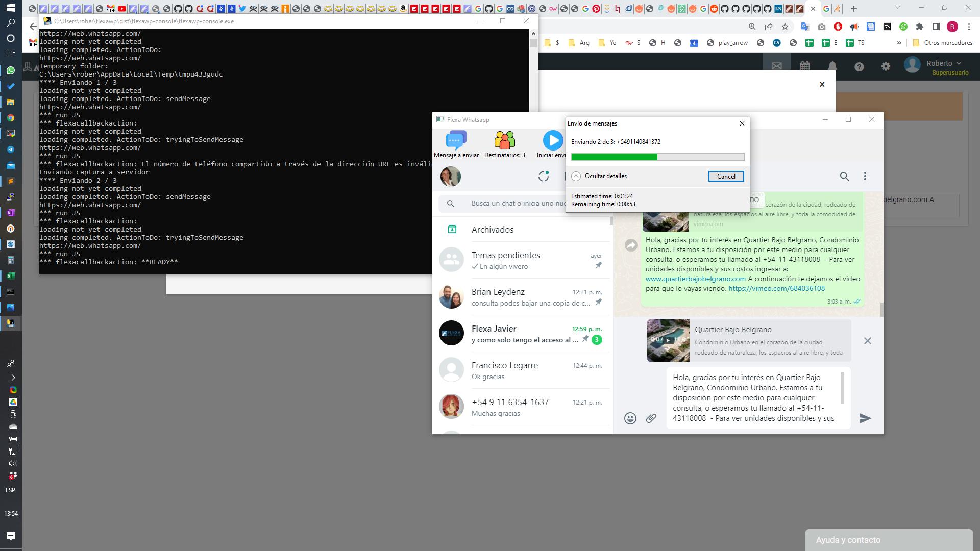Open Chrome extensions puzzle icon
This screenshot has height=551, width=980.
point(920,27)
